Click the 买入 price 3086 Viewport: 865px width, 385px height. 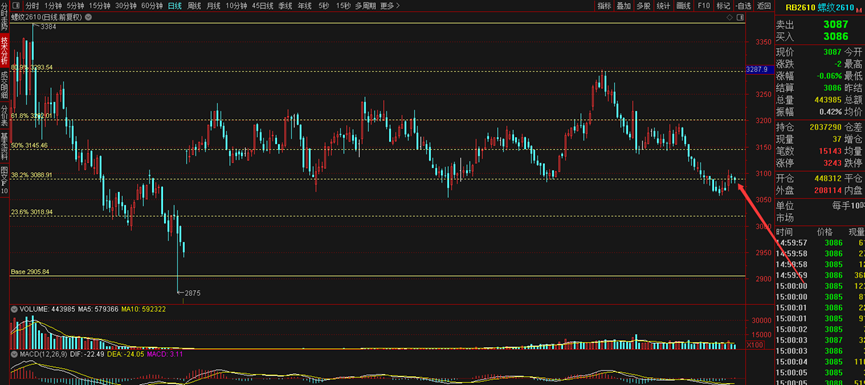pyautogui.click(x=836, y=36)
